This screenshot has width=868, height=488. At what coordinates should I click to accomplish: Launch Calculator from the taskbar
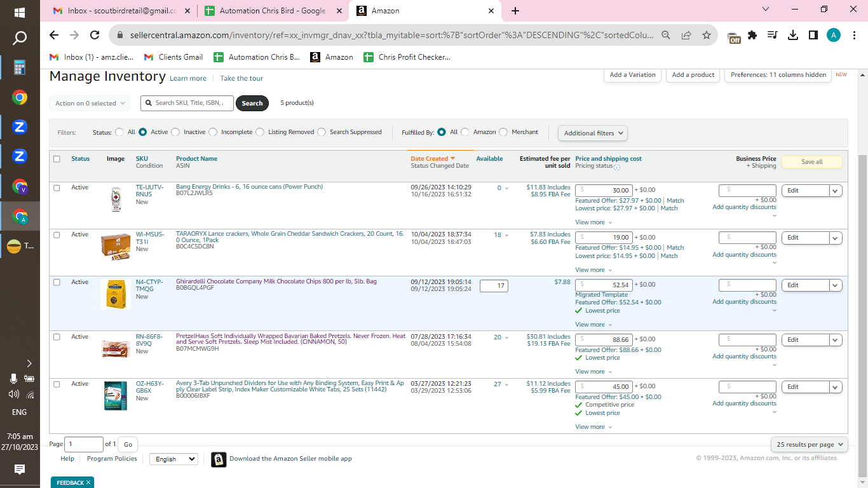(x=20, y=68)
